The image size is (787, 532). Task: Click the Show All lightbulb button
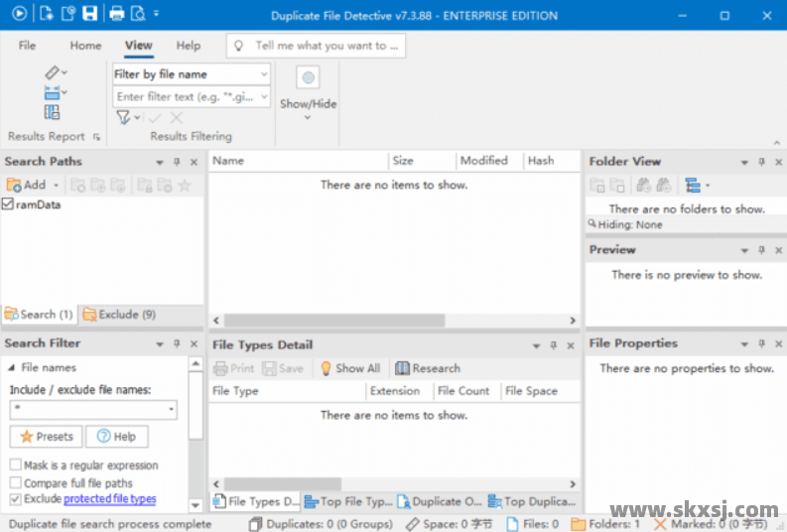click(349, 368)
